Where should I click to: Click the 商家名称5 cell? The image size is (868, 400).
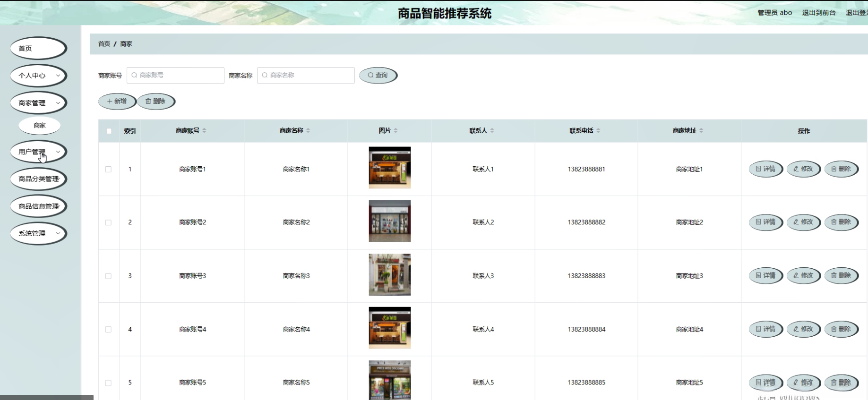tap(296, 383)
